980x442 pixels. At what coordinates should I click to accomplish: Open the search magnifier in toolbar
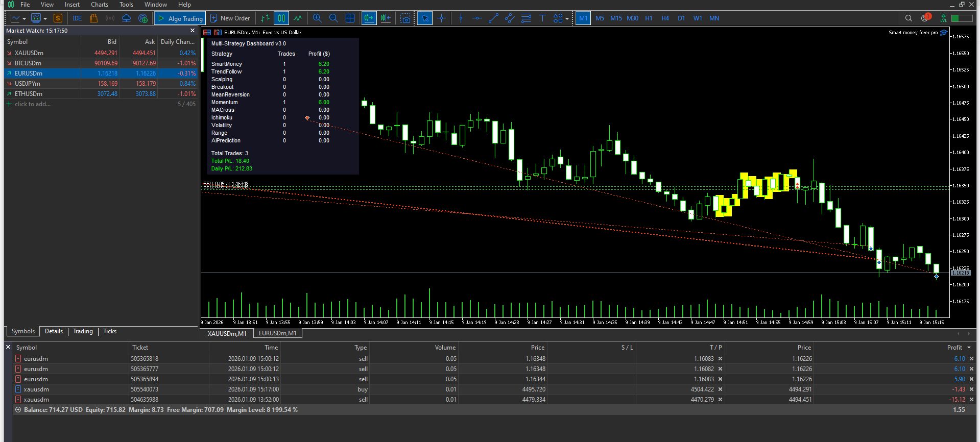(909, 18)
